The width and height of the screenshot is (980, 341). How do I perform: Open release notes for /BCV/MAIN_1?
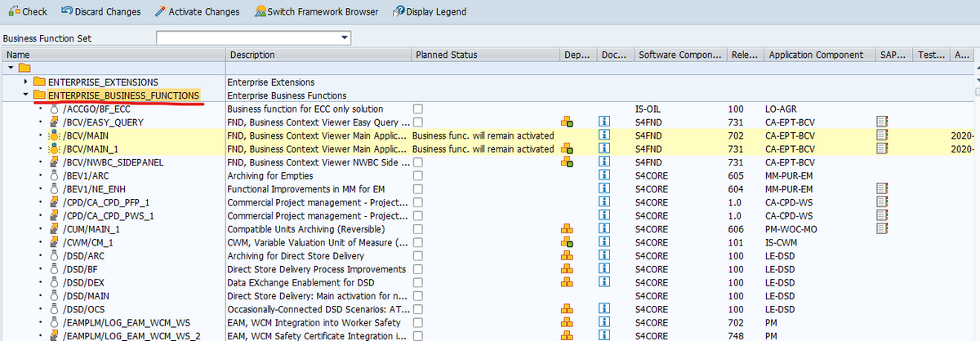click(882, 149)
